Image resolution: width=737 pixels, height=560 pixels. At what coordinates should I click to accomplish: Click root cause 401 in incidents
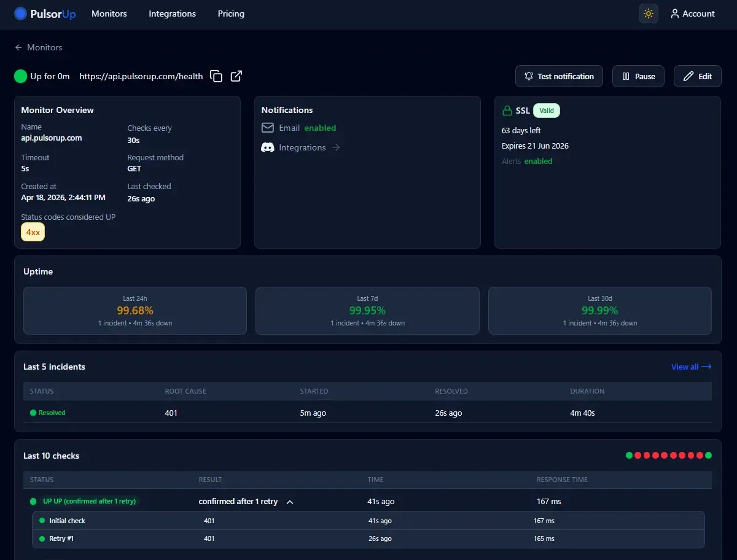171,413
